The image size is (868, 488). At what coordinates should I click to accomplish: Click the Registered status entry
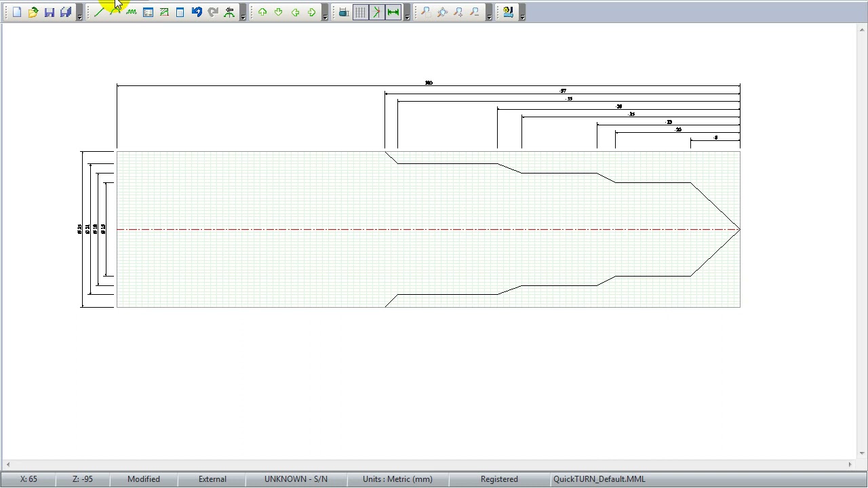coord(499,479)
